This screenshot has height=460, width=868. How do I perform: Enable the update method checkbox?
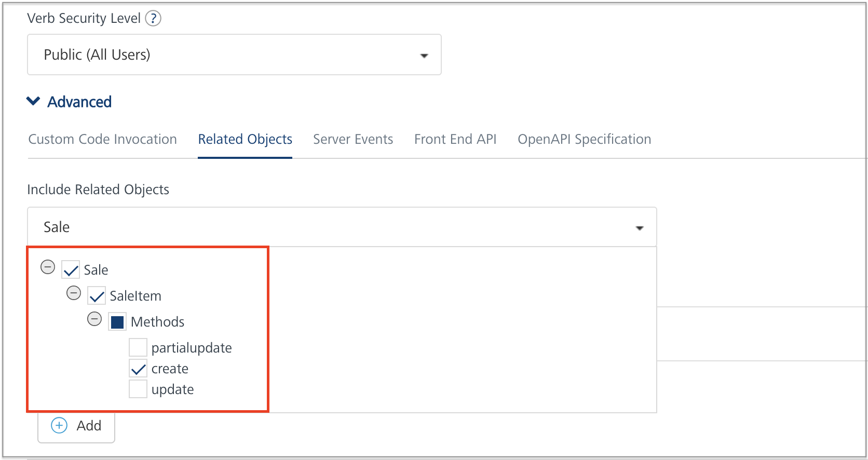click(138, 389)
